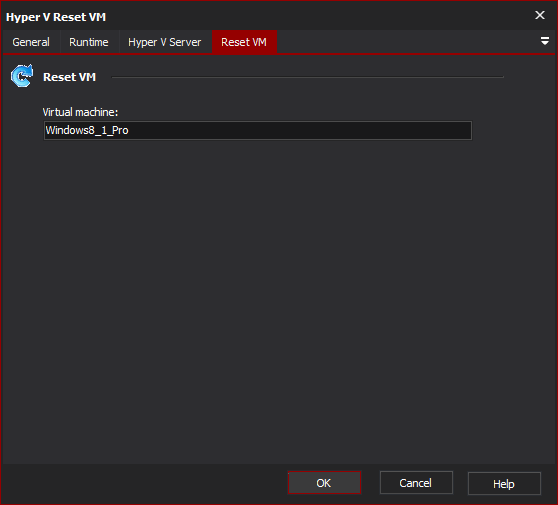Click the blank part of the Virtual machine box
Screen dimensions: 558x505
coord(299,130)
